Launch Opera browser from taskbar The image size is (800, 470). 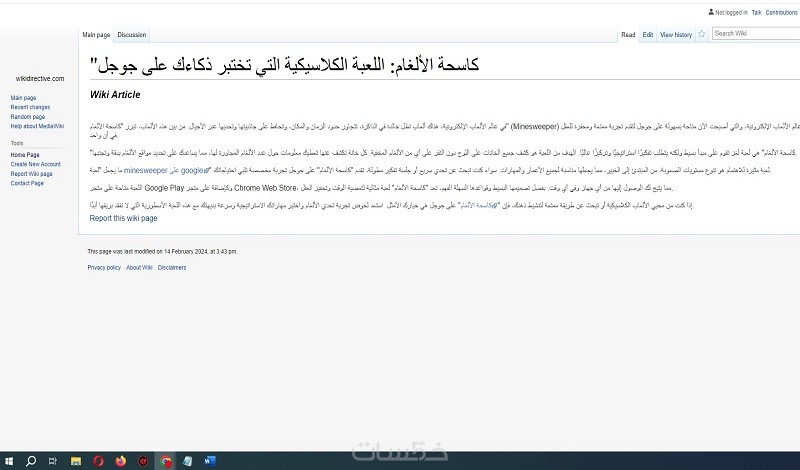[98, 461]
